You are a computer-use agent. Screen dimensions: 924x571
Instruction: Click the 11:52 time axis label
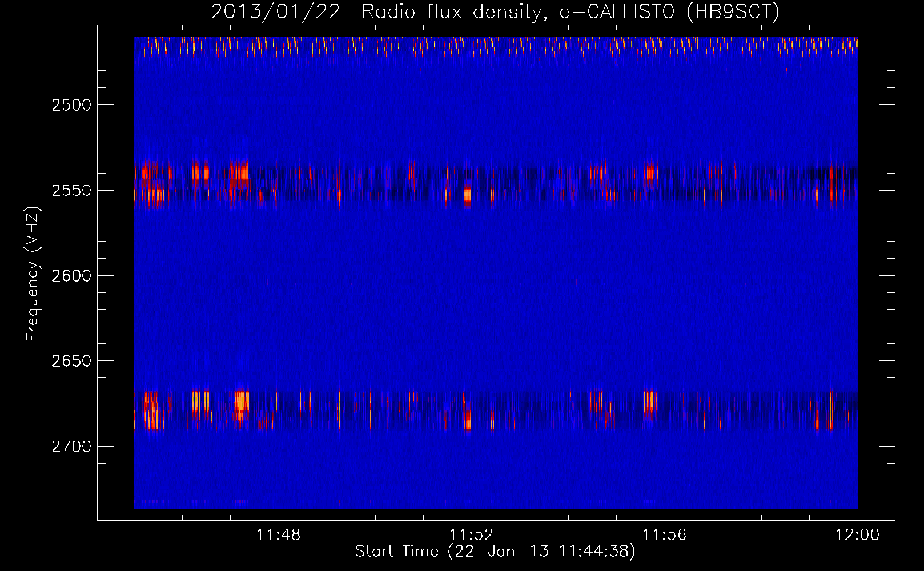click(472, 535)
